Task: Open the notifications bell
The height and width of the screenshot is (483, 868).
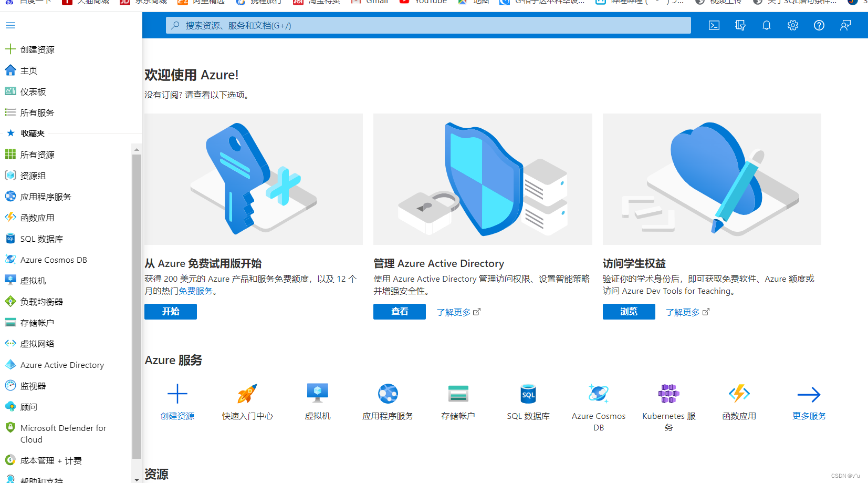Action: pos(767,25)
